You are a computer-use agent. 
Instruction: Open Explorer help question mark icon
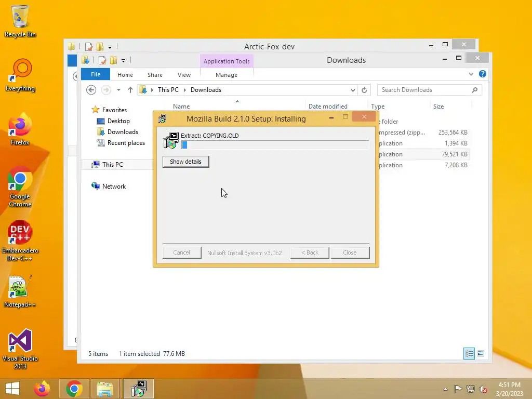click(x=483, y=74)
